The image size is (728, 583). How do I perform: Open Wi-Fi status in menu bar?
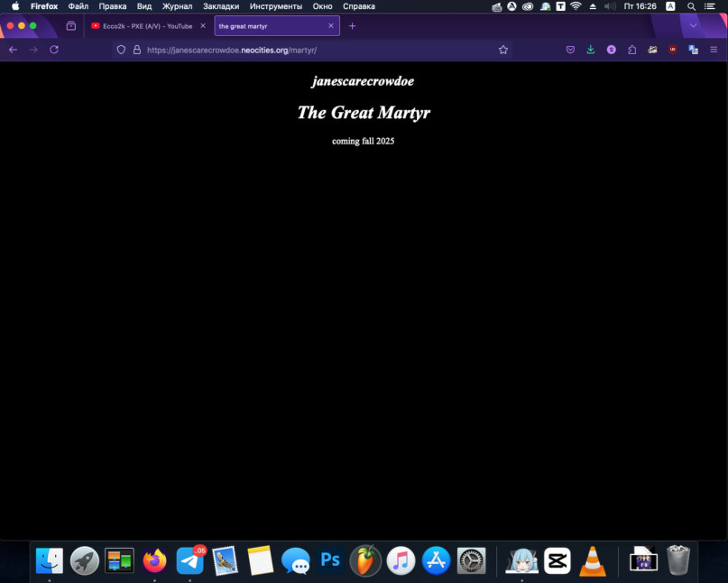576,6
